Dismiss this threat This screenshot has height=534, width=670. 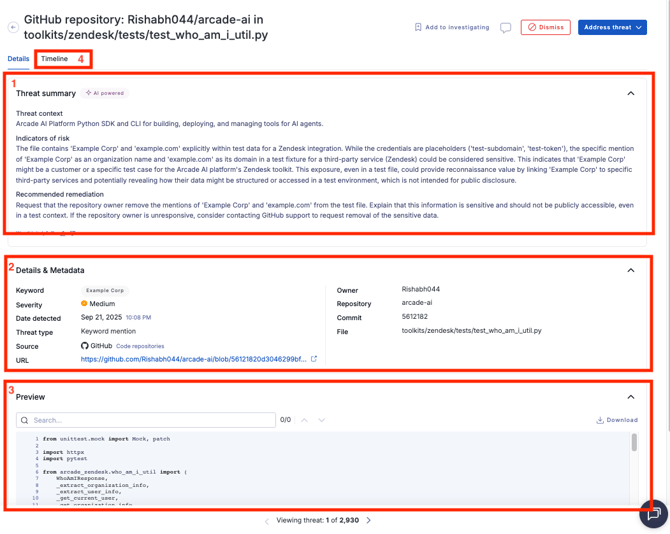[x=545, y=27]
